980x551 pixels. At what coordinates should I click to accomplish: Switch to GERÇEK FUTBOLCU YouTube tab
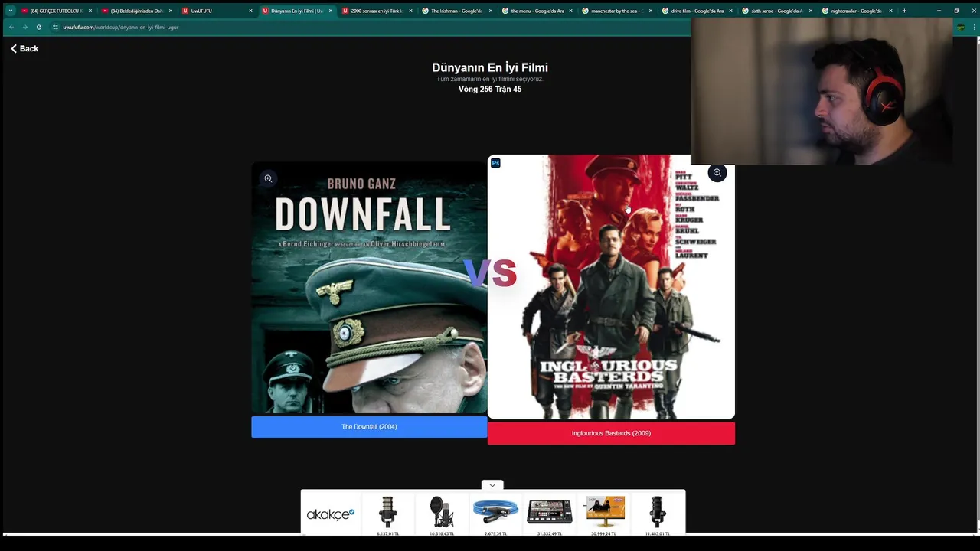click(56, 11)
